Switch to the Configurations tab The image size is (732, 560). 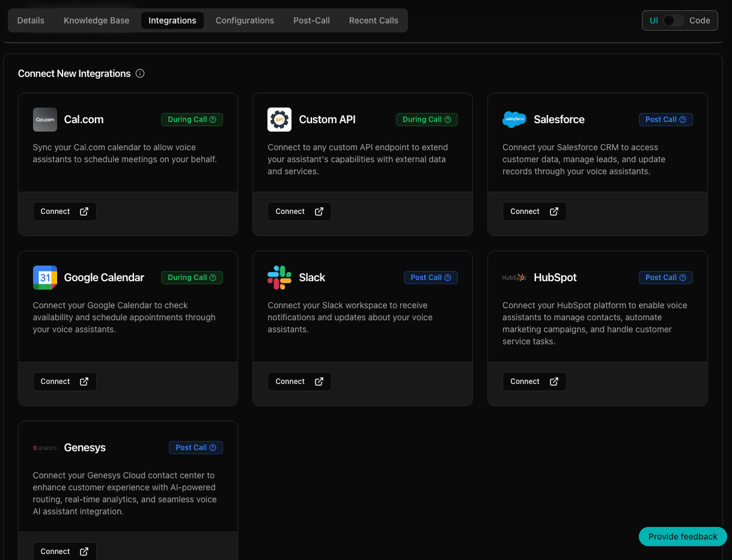(x=245, y=20)
